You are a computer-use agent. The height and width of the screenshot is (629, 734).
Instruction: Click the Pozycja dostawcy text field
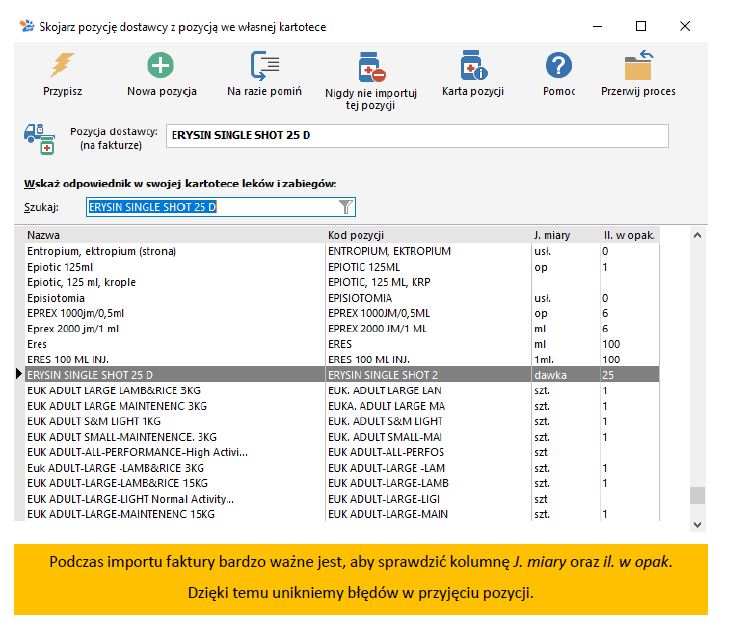point(417,136)
